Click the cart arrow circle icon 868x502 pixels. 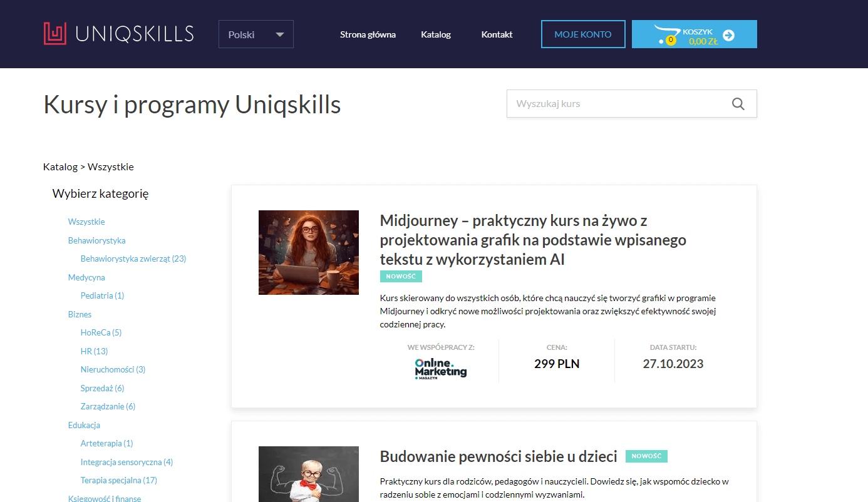click(x=728, y=36)
